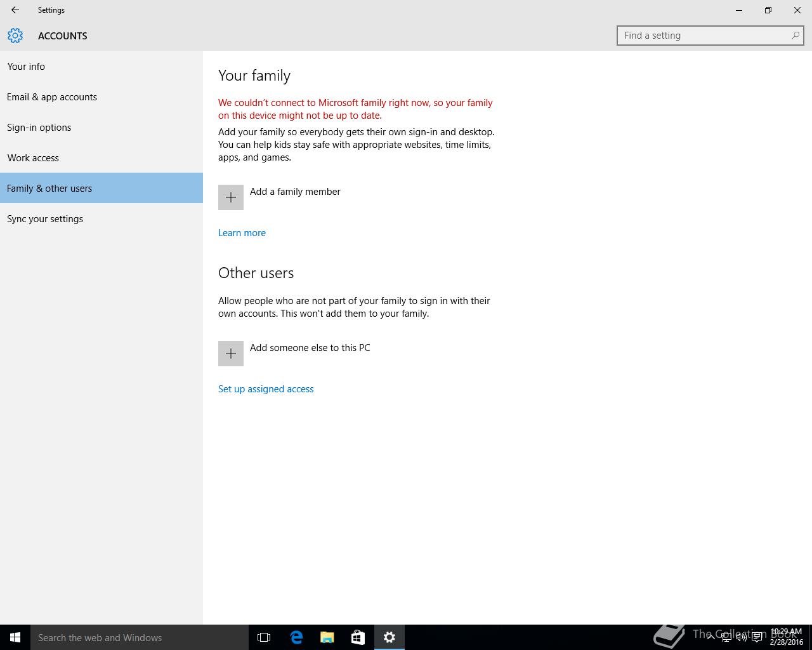The width and height of the screenshot is (812, 650).
Task: Go back with the arrow button
Action: [x=15, y=10]
